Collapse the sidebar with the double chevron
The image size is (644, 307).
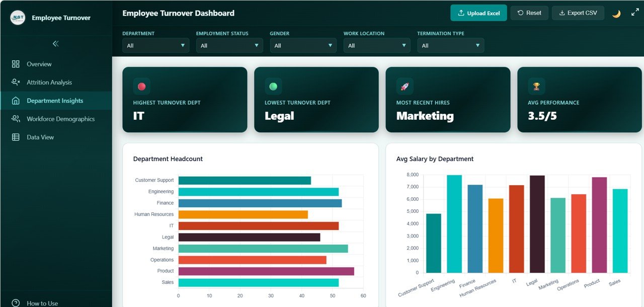pyautogui.click(x=56, y=44)
